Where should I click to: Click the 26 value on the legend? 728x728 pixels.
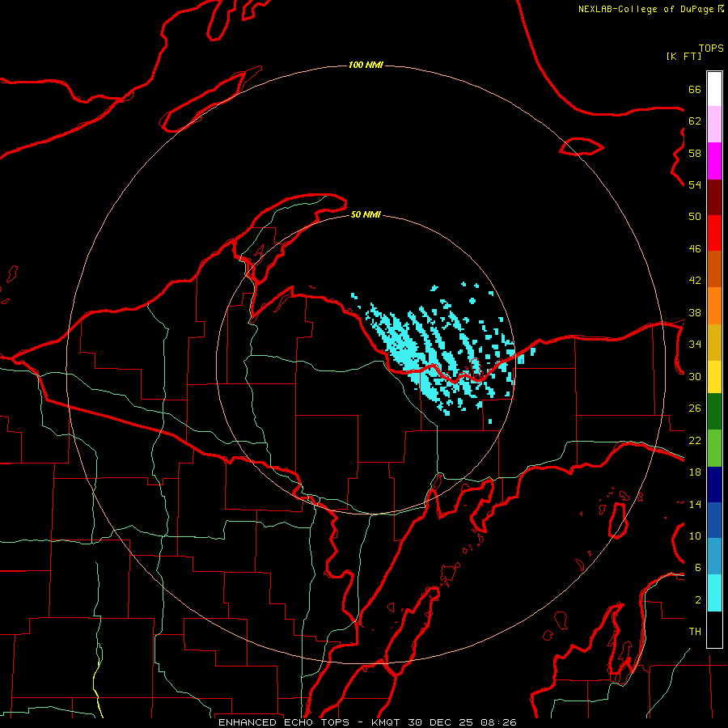(695, 408)
